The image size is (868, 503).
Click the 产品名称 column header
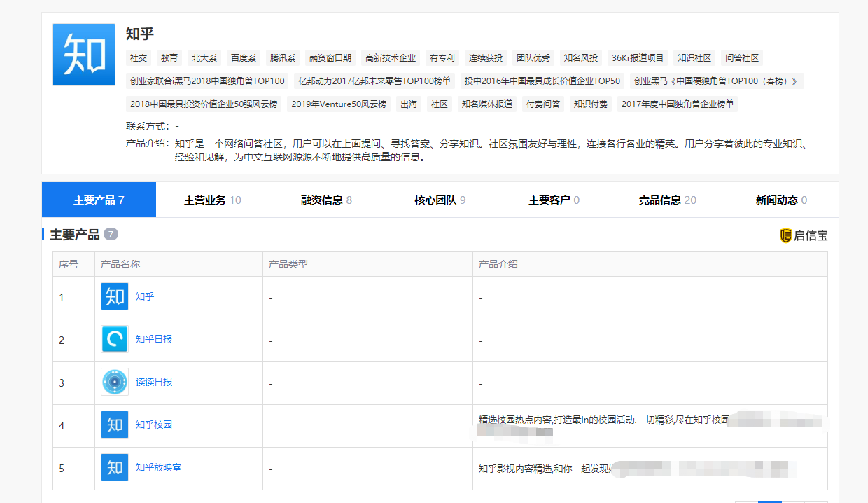tap(120, 265)
